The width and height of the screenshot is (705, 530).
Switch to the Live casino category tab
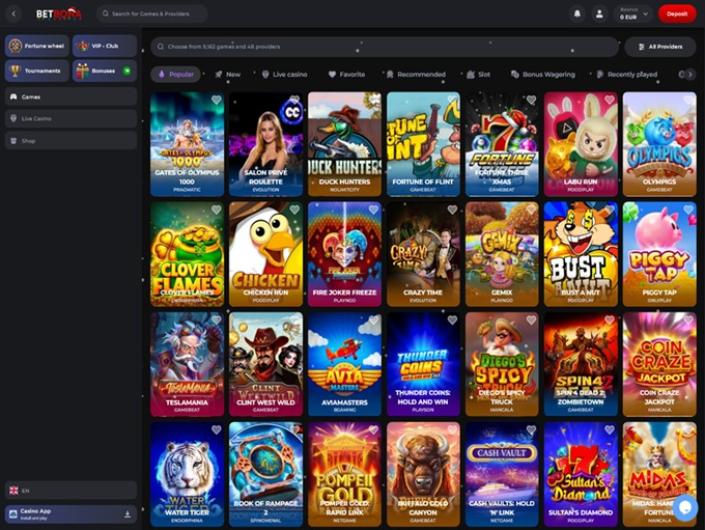pos(285,74)
